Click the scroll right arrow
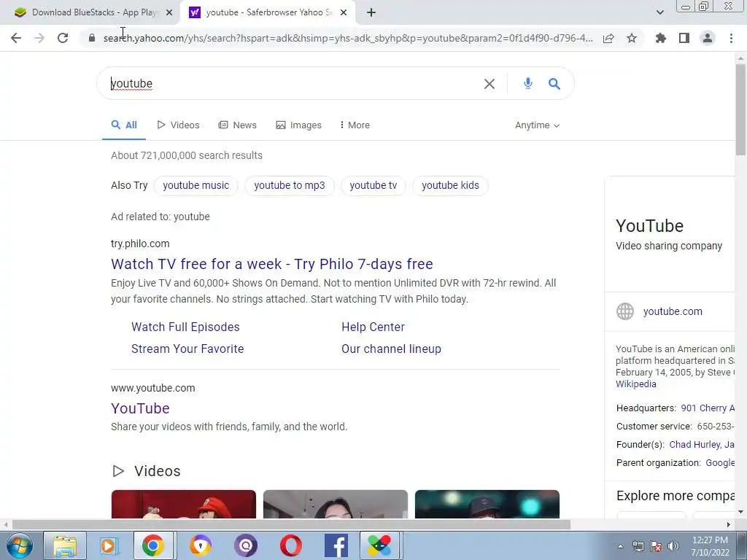 [x=729, y=524]
